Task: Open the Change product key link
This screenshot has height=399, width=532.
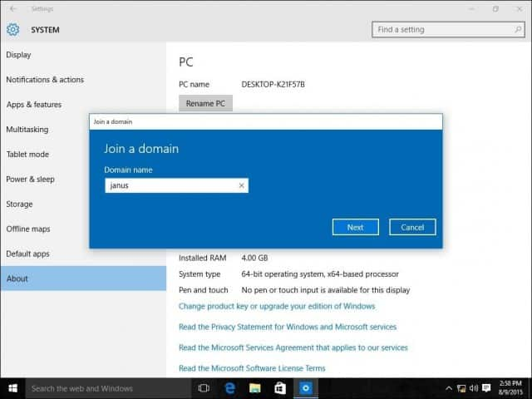Action: tap(277, 306)
